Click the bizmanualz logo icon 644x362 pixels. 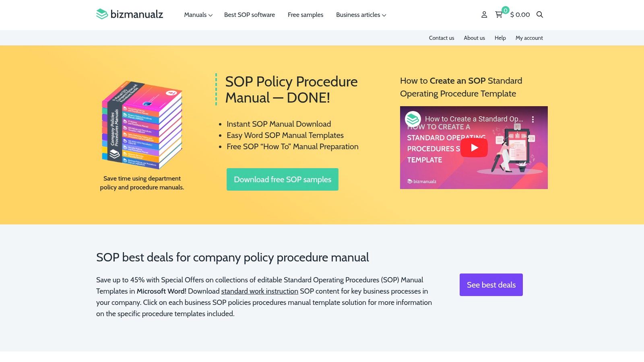(102, 14)
